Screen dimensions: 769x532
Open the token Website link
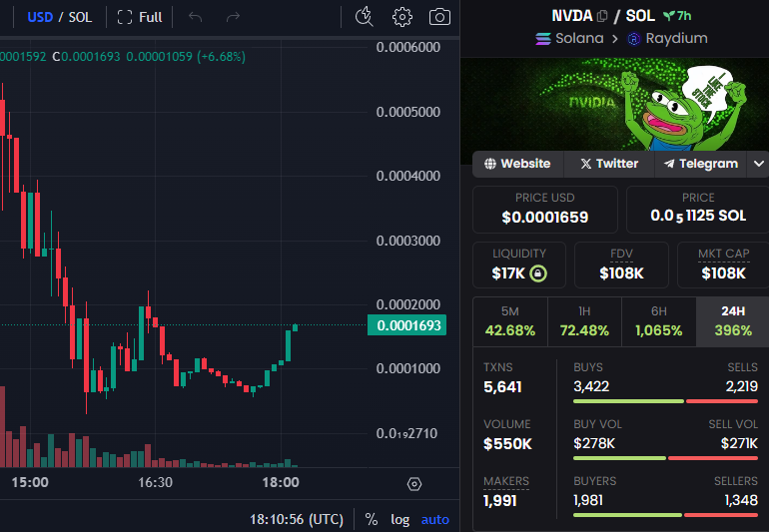point(518,164)
